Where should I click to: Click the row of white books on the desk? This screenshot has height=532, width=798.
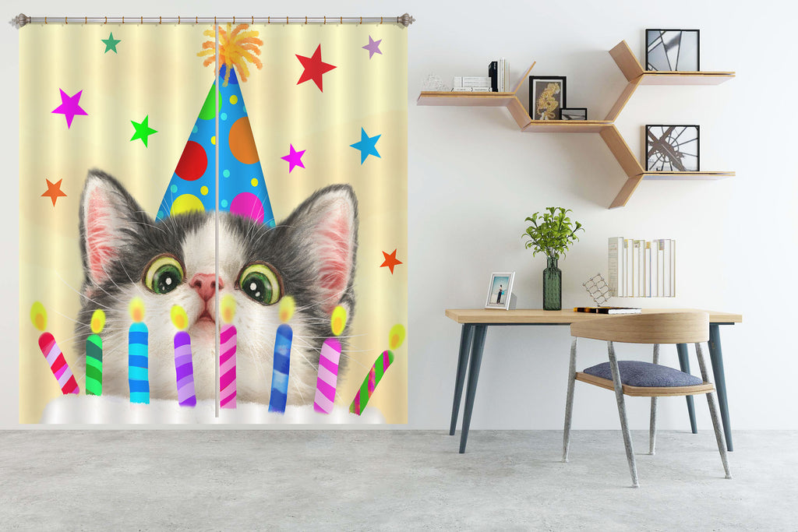(641, 267)
